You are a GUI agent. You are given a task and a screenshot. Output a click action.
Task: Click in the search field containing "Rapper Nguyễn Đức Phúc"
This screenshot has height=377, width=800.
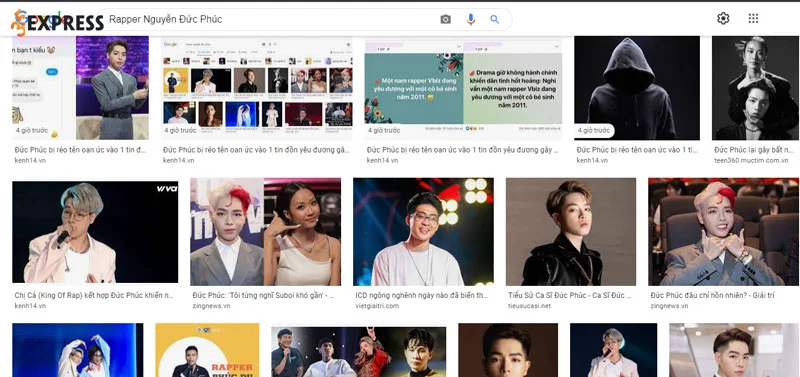(270, 19)
